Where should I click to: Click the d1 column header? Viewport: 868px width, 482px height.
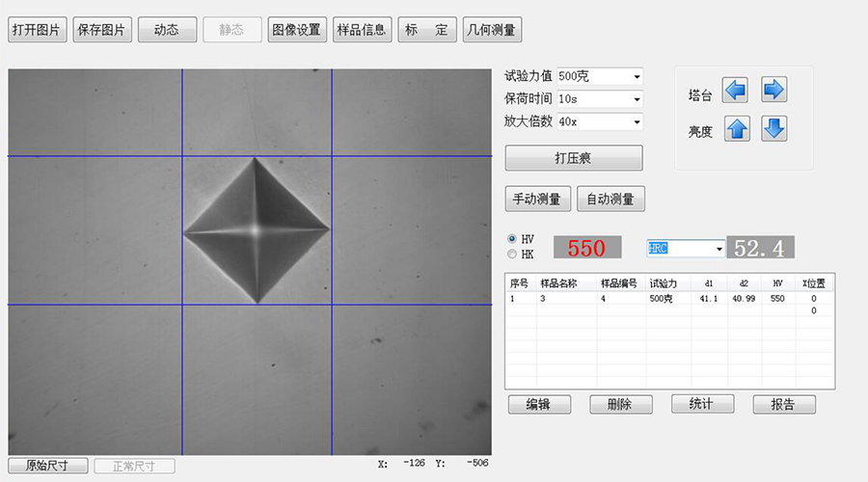pos(709,283)
